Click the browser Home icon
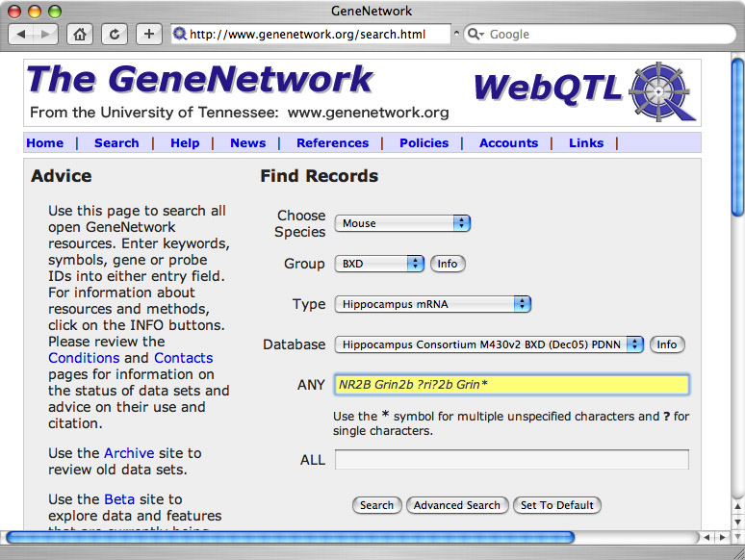Image resolution: width=745 pixels, height=560 pixels. (x=81, y=34)
